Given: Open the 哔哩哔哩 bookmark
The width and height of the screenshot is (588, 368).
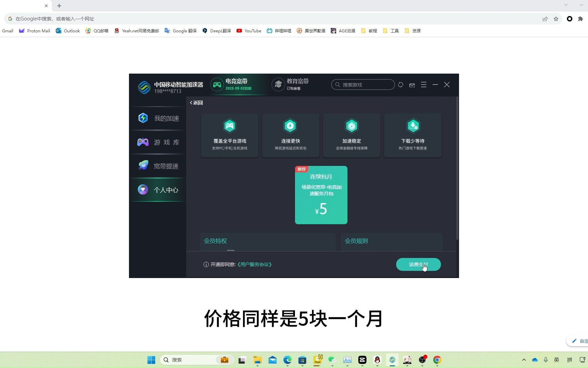Looking at the screenshot, I should (279, 31).
